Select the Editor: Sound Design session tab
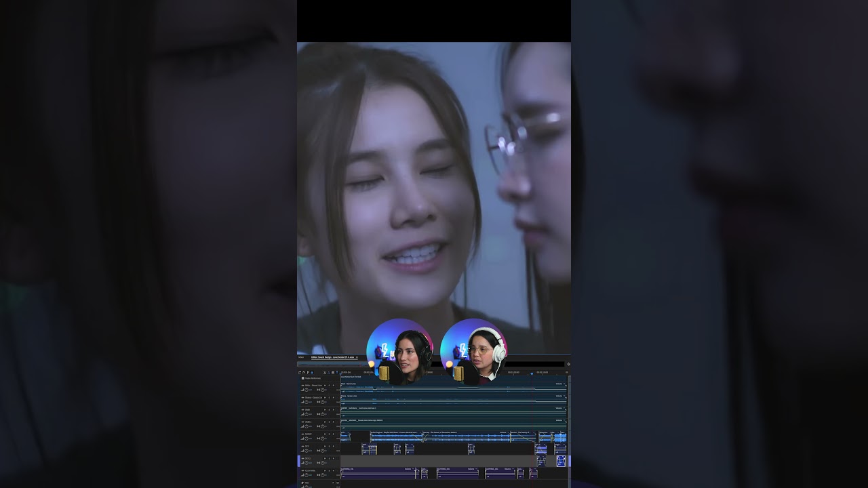The width and height of the screenshot is (868, 488). tap(333, 357)
